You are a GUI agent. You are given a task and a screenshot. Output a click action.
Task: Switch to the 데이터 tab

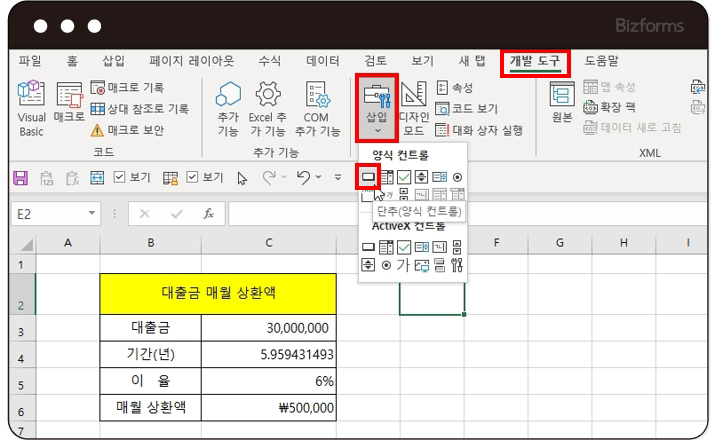coord(323,61)
